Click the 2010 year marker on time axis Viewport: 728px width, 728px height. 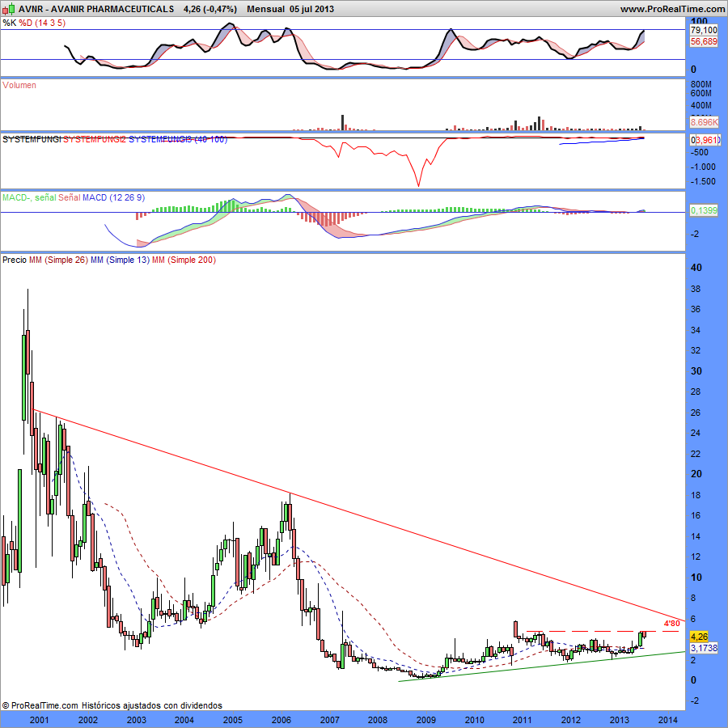click(x=474, y=720)
